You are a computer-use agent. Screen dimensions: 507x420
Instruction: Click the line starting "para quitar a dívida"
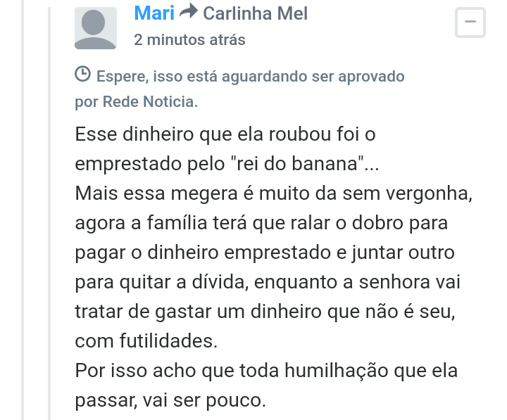265,282
